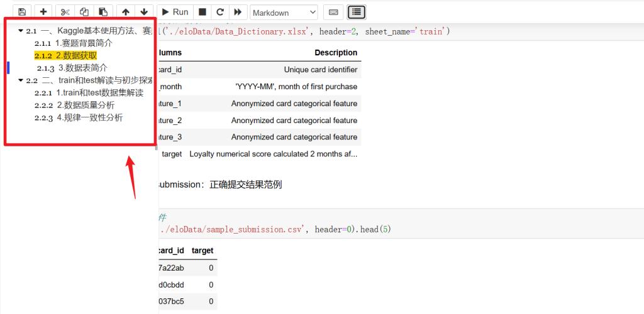Go to section 2.1.1 赛题背景简介
Viewport: 644px width, 314px height.
pyautogui.click(x=84, y=43)
